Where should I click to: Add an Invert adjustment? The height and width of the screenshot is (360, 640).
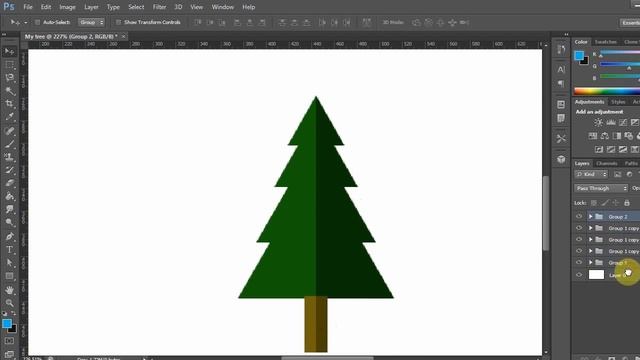pos(599,149)
